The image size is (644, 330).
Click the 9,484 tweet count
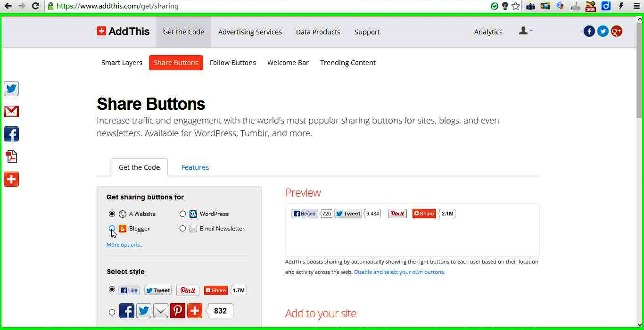click(372, 214)
